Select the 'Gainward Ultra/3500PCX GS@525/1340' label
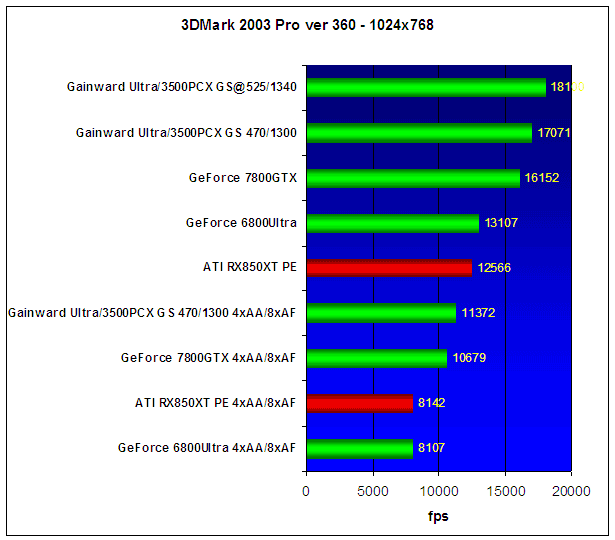 (x=182, y=87)
